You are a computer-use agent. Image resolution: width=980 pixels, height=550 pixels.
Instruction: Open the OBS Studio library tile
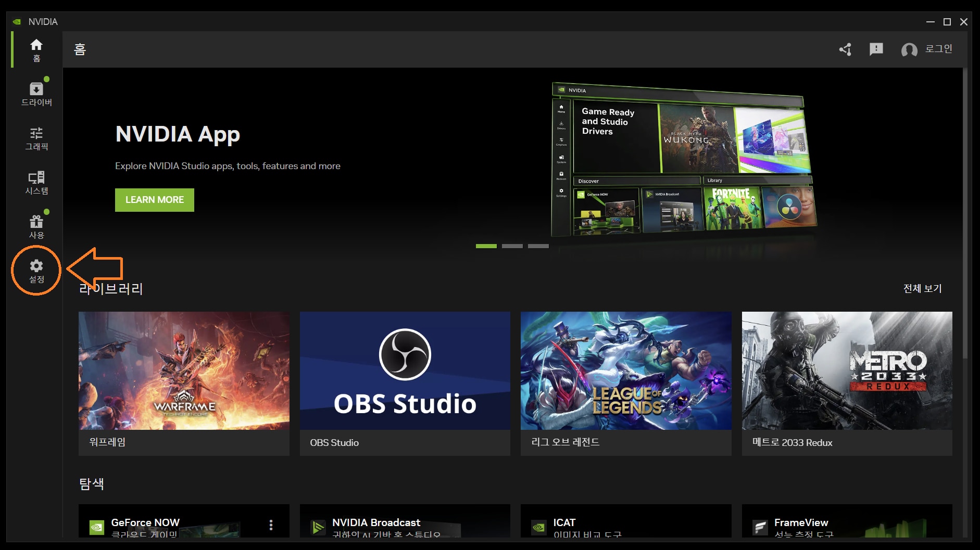[405, 383]
